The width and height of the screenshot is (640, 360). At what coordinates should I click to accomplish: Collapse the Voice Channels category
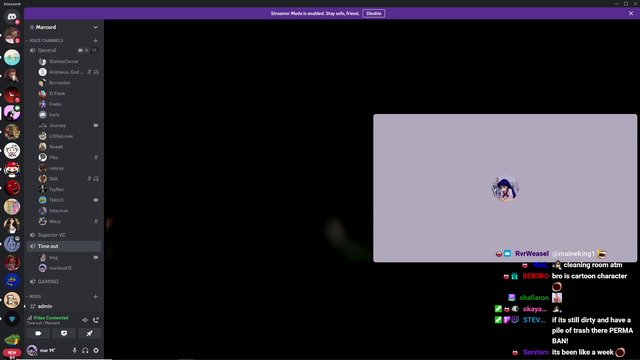(x=46, y=40)
